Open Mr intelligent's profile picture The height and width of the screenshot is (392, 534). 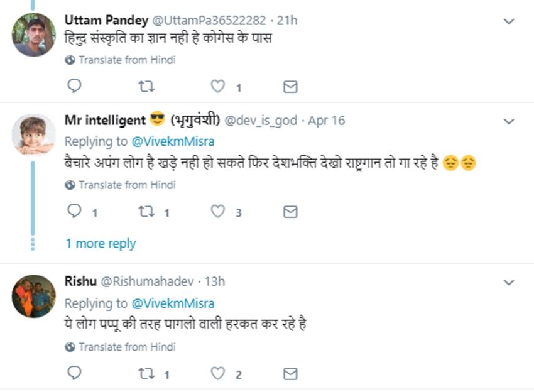(x=33, y=134)
